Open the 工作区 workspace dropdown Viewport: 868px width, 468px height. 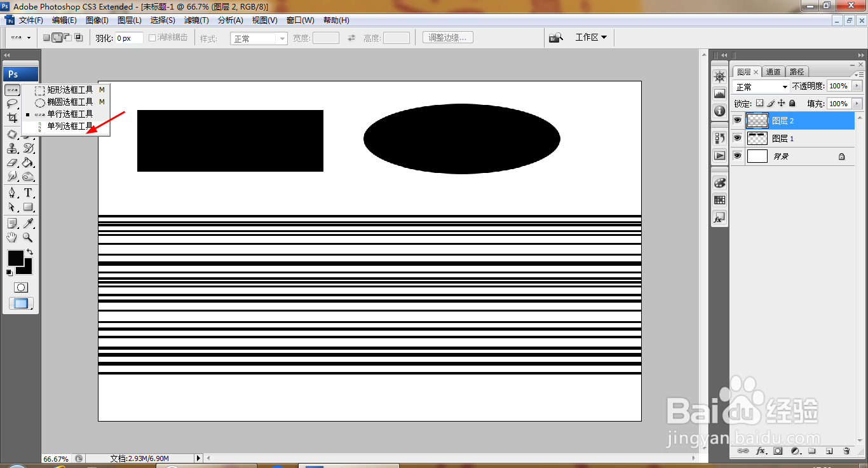click(x=591, y=38)
